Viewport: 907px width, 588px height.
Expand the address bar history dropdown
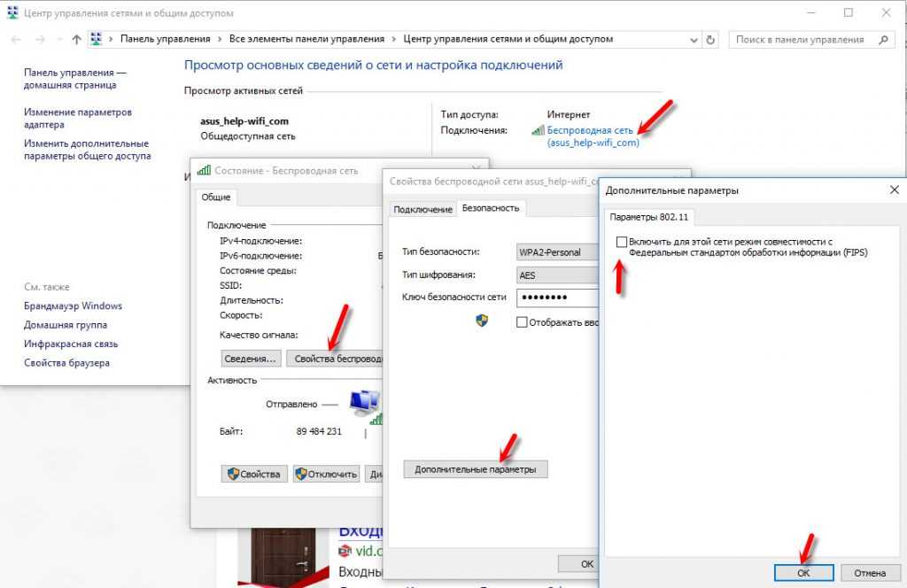point(692,40)
